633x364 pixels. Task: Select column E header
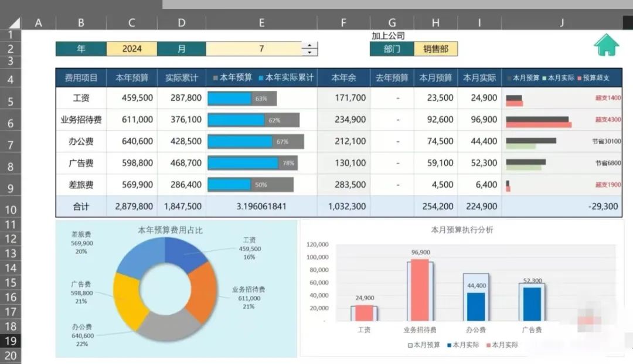point(261,23)
